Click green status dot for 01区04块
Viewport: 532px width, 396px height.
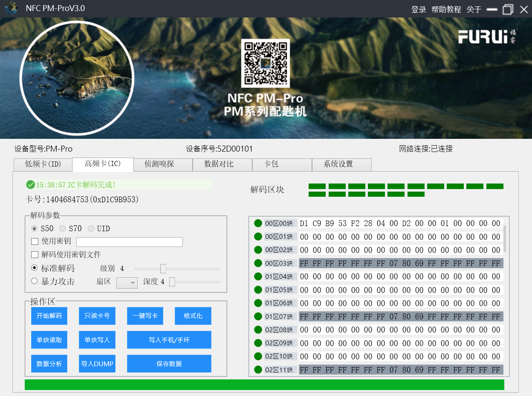coord(258,276)
